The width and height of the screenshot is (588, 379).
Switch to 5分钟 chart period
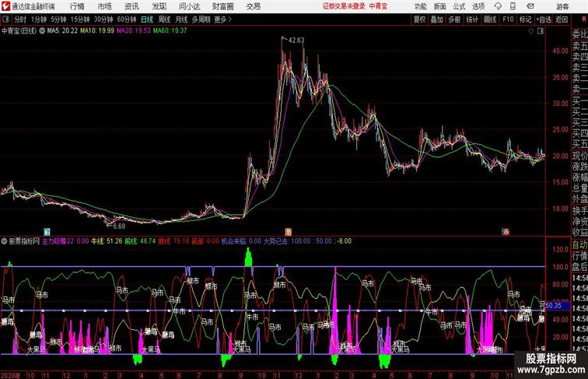point(58,19)
